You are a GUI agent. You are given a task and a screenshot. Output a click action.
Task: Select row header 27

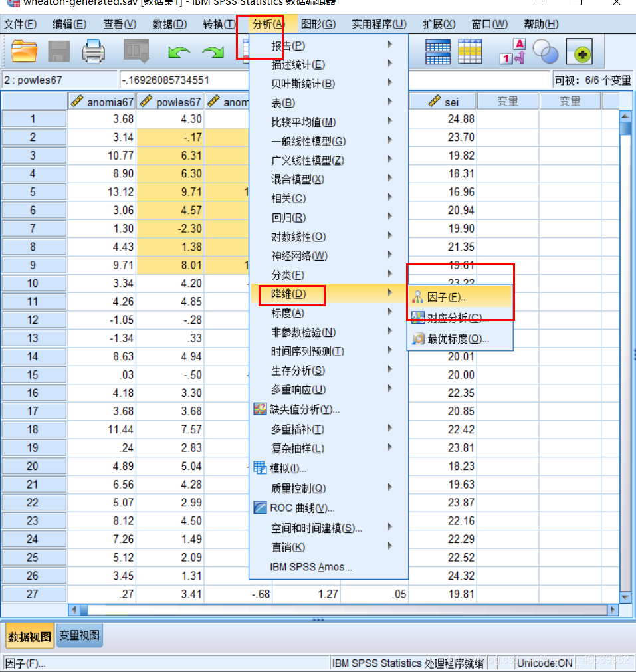pos(33,594)
